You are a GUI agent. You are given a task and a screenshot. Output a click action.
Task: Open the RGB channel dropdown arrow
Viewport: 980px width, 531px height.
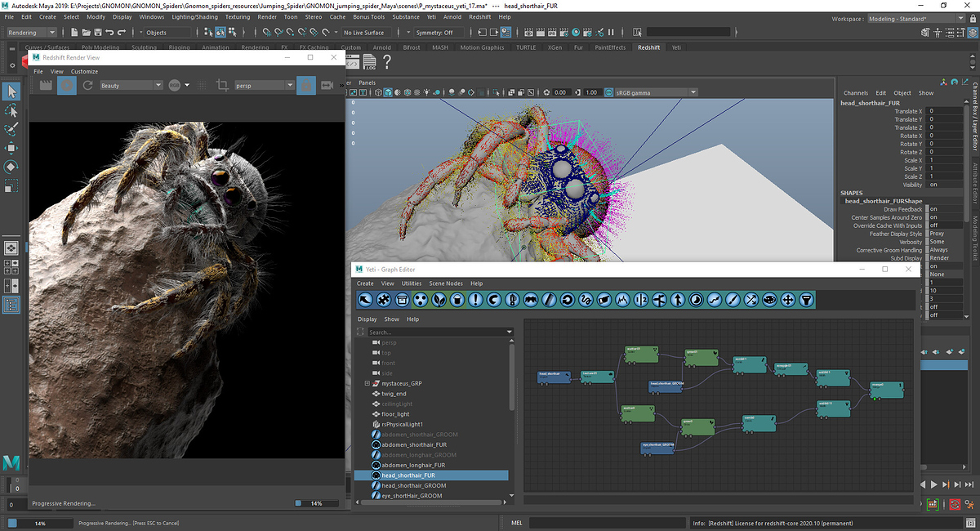click(187, 85)
